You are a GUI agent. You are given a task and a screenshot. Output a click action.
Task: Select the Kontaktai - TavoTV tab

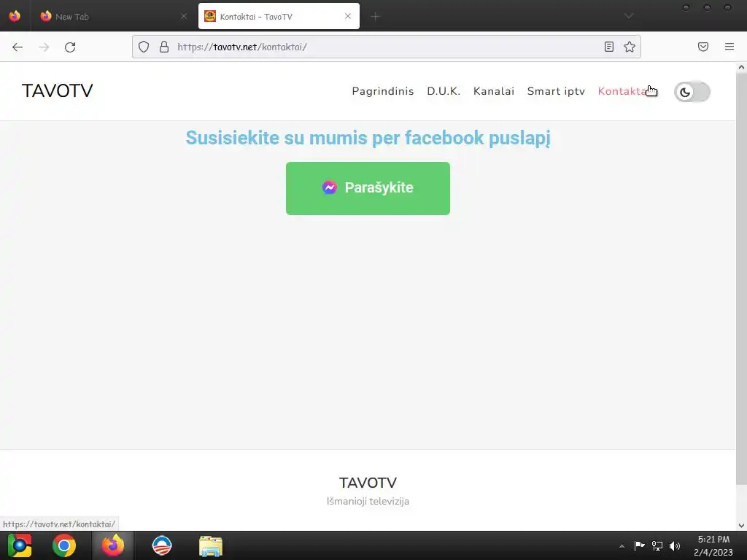pyautogui.click(x=279, y=16)
